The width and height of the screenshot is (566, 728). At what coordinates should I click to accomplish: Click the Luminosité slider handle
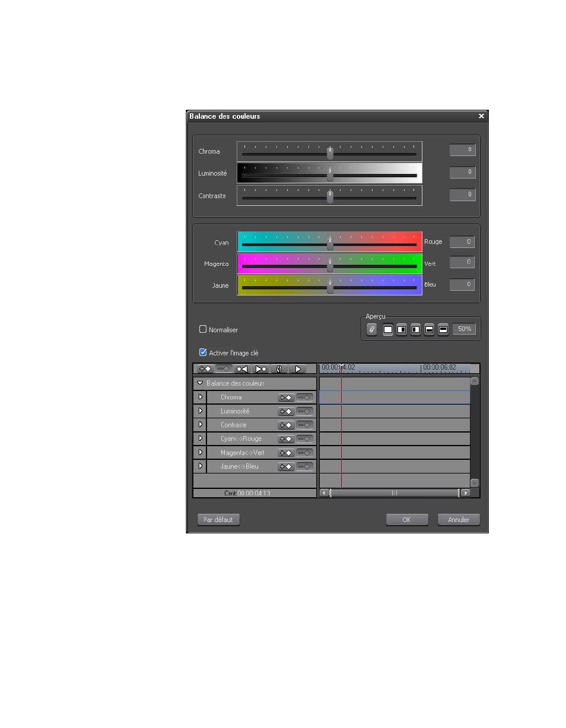[330, 175]
